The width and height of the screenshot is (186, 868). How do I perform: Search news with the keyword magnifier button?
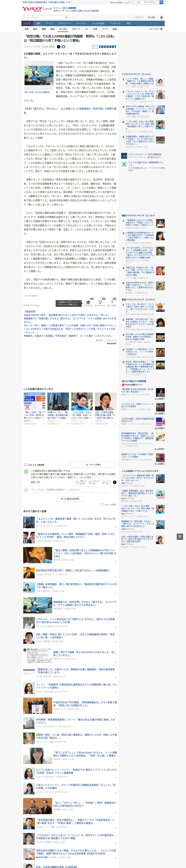(x=66, y=18)
